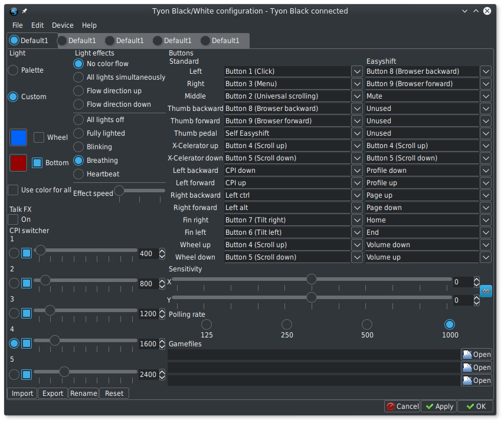Select Flow direction down

tap(113, 104)
